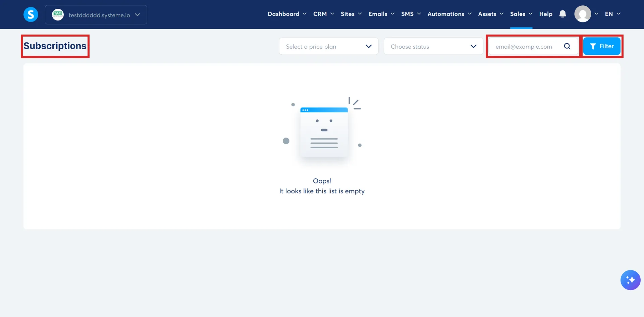Open the Sales menu
Image resolution: width=644 pixels, height=317 pixels.
pyautogui.click(x=521, y=14)
